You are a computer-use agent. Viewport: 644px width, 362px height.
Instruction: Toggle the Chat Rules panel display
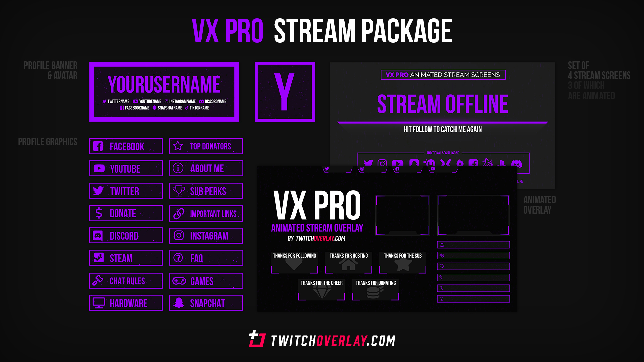coord(126,281)
